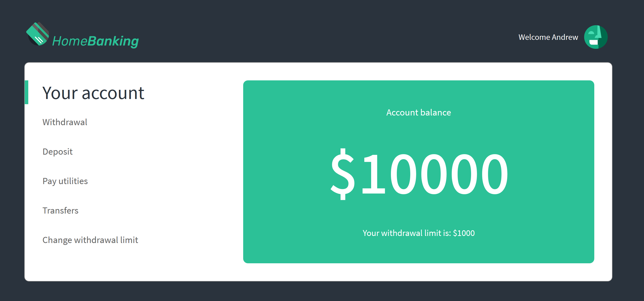
Task: Click the word Home in the logo
Action: (70, 41)
